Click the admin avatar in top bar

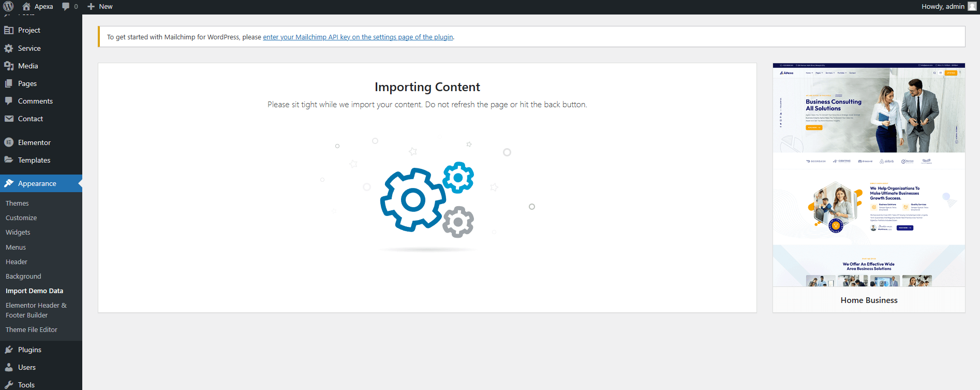coord(972,6)
